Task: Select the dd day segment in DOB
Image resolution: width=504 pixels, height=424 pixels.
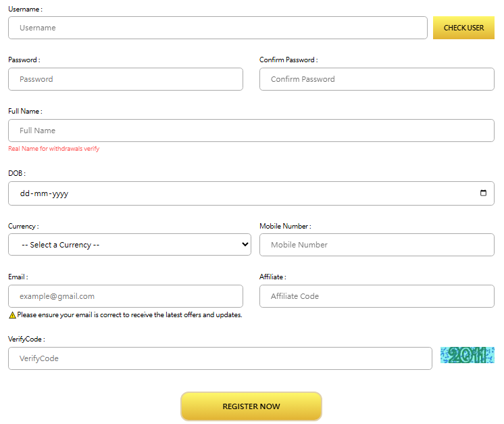Action: [25, 193]
